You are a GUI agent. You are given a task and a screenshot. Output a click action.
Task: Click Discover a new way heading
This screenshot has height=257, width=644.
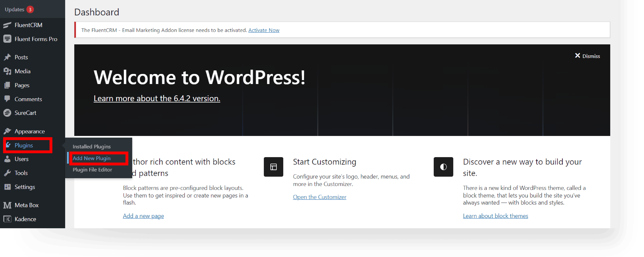(x=522, y=167)
